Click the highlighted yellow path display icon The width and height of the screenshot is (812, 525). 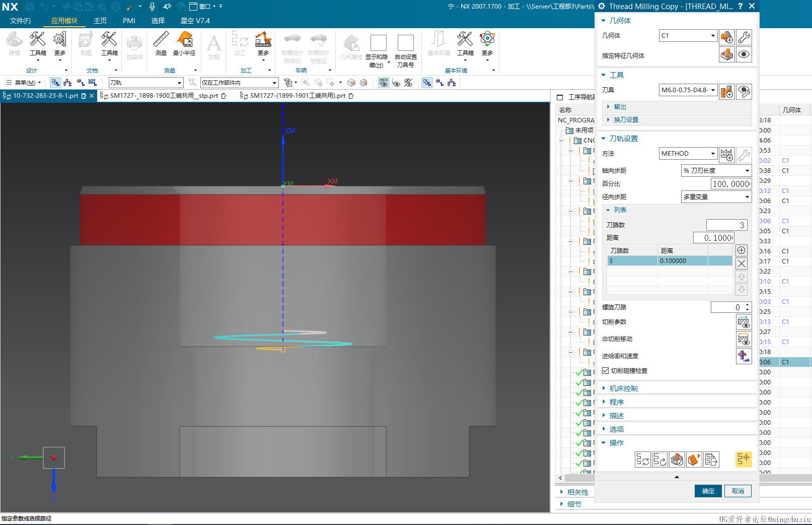point(744,460)
